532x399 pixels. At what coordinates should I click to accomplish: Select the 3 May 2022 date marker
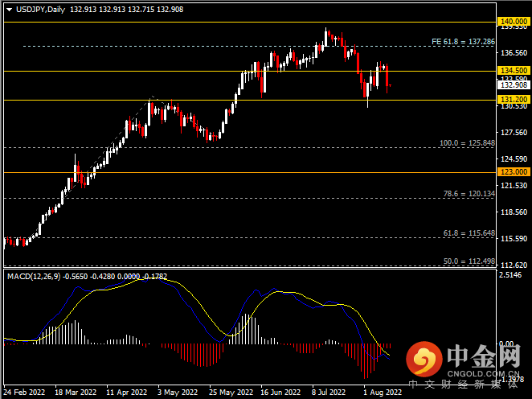coord(178,393)
